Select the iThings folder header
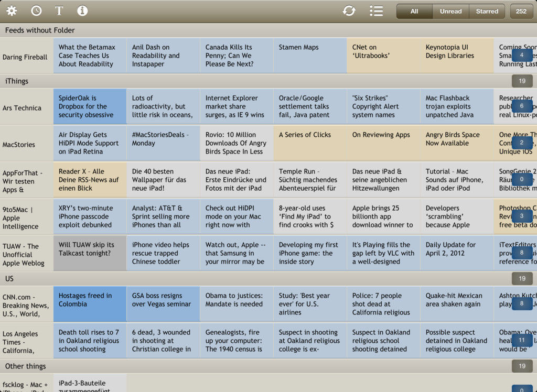The height and width of the screenshot is (392, 537). point(268,81)
